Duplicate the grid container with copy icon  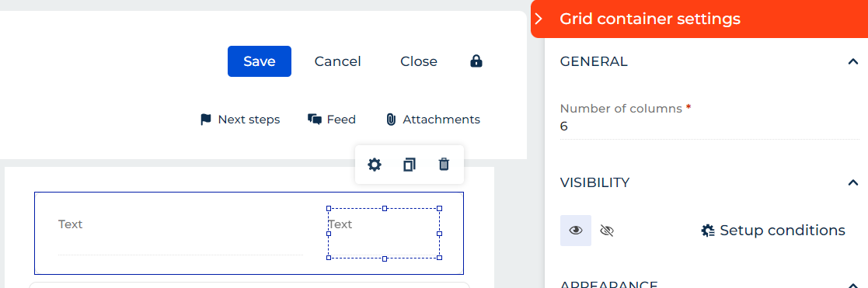[409, 164]
